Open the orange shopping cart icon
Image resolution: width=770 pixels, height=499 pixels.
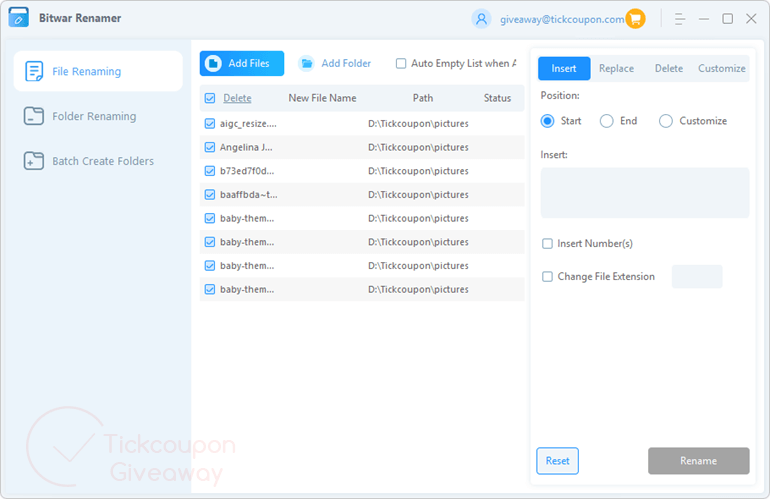635,19
